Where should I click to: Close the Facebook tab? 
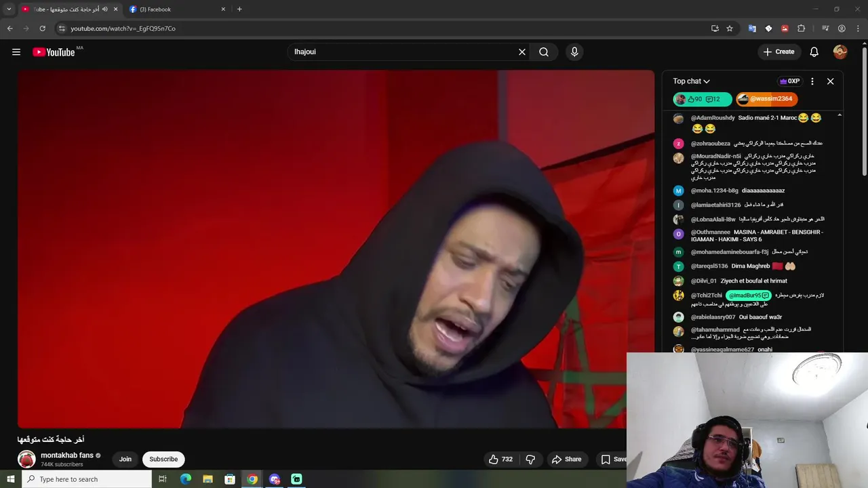click(223, 9)
